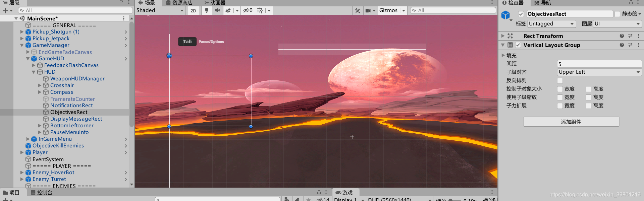Screen dimensions: 644x201
Task: Expand the 填充 (Padding) foldout
Action: point(503,55)
